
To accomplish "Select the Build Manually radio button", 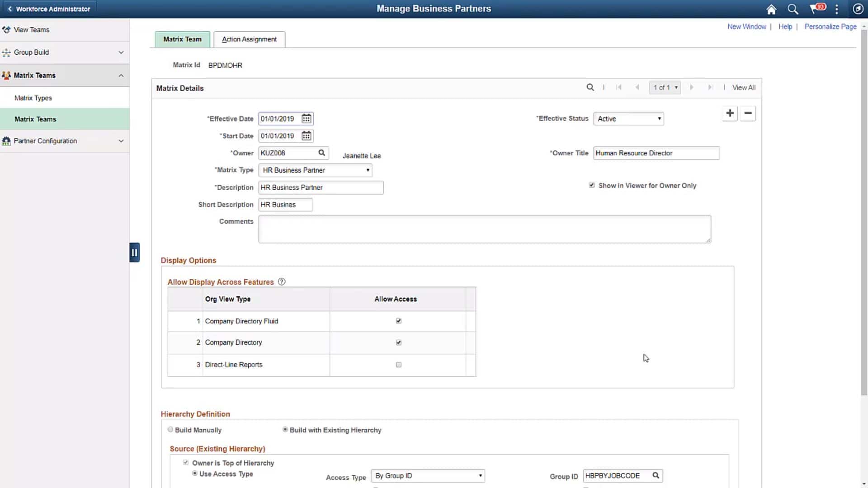I will pyautogui.click(x=170, y=429).
